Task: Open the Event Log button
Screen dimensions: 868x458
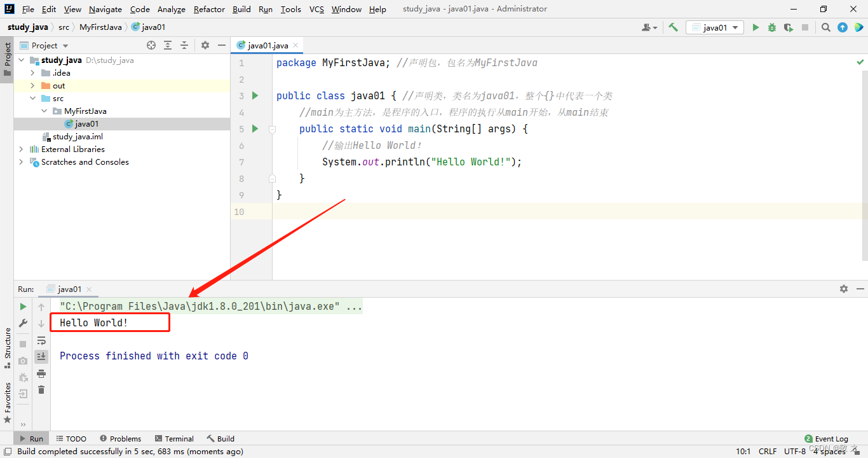Action: tap(826, 438)
